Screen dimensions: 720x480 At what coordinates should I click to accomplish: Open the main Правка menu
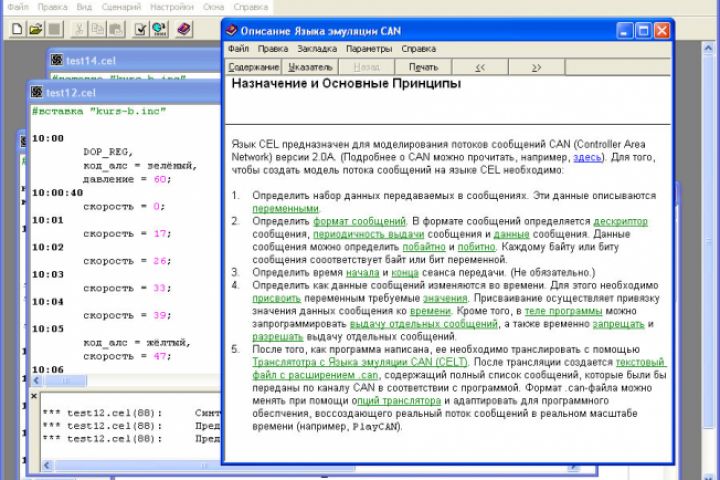[x=53, y=7]
